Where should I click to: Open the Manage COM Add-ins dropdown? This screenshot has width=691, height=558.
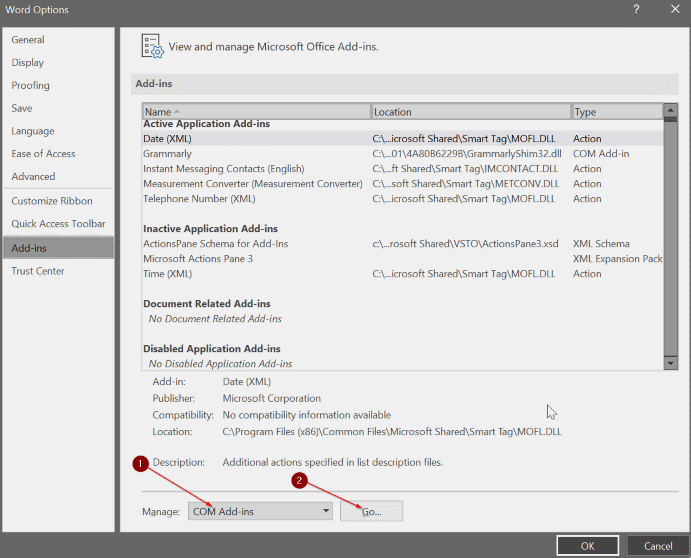pyautogui.click(x=260, y=511)
